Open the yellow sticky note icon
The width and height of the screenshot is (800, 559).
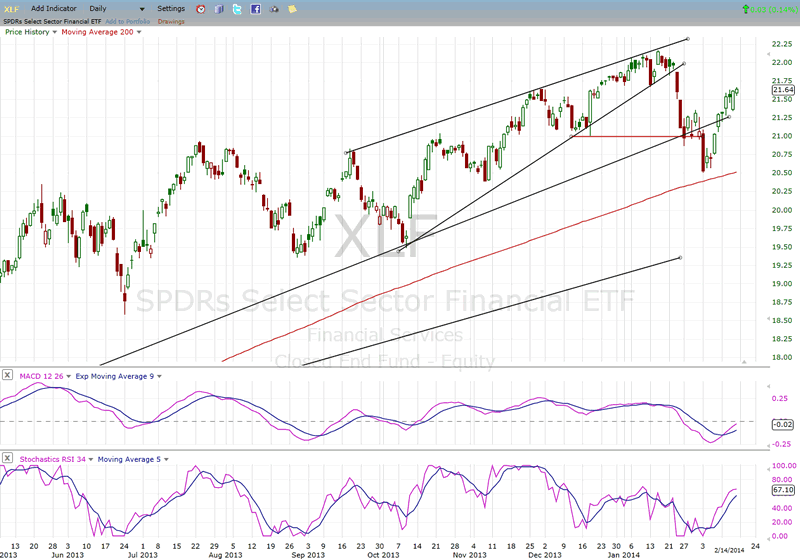[291, 8]
